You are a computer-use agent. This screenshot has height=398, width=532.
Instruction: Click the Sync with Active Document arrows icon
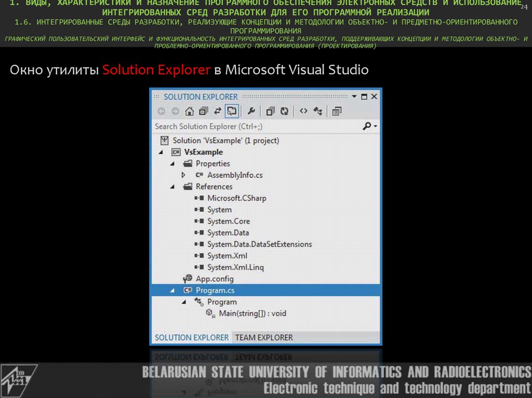(x=218, y=111)
